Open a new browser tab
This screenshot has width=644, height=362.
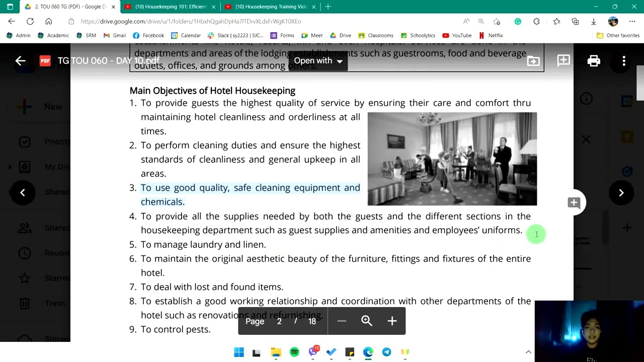tap(328, 7)
